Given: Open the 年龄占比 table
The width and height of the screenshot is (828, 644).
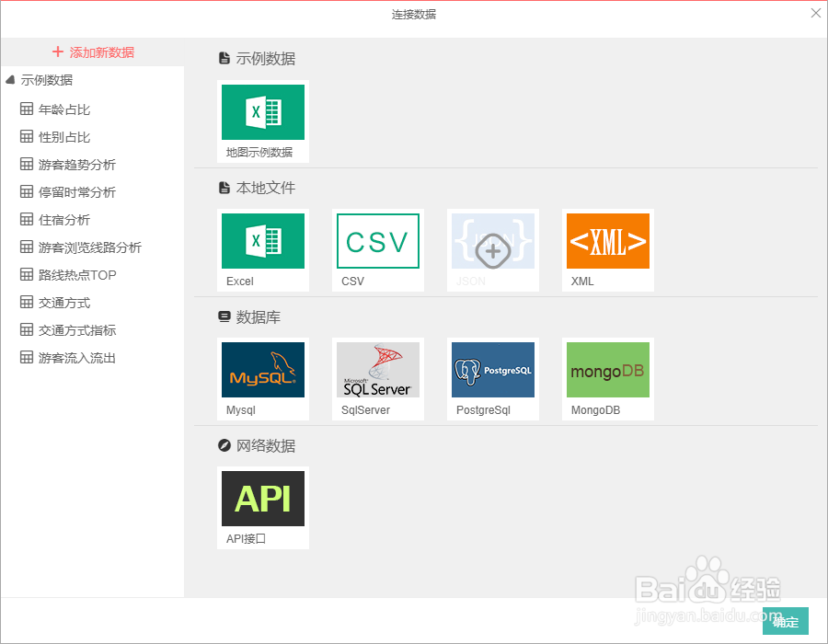Looking at the screenshot, I should (x=63, y=109).
